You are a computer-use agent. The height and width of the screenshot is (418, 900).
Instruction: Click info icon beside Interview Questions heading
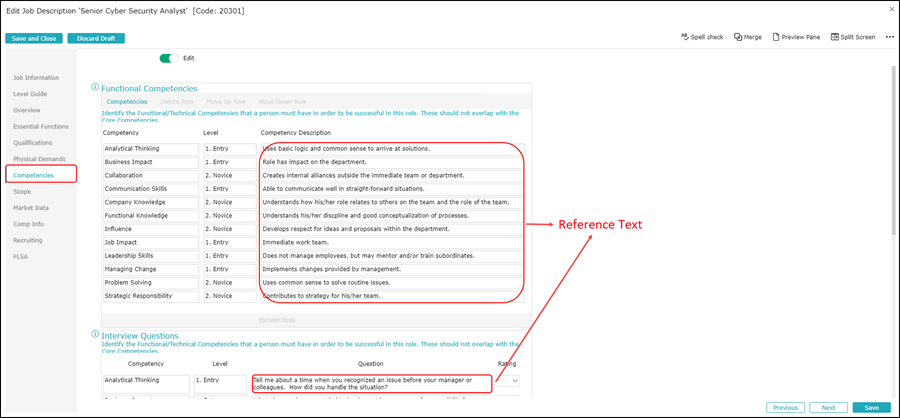point(95,336)
